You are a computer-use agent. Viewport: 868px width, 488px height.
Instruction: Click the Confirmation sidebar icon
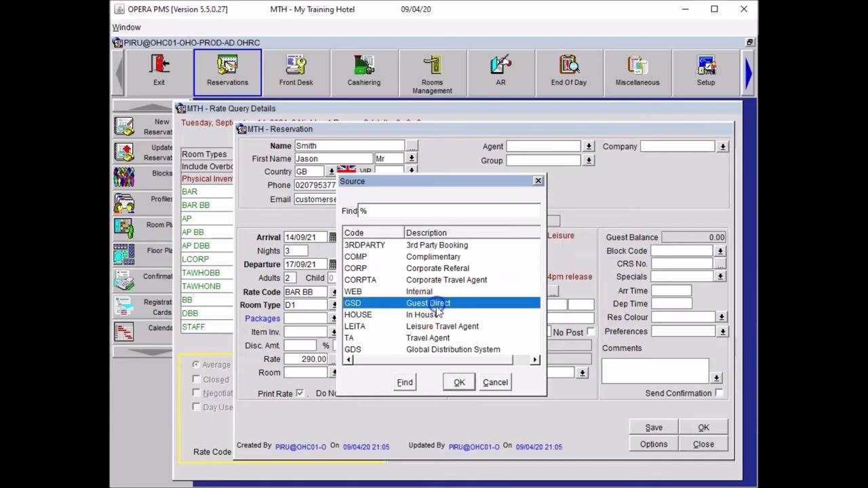coord(124,280)
